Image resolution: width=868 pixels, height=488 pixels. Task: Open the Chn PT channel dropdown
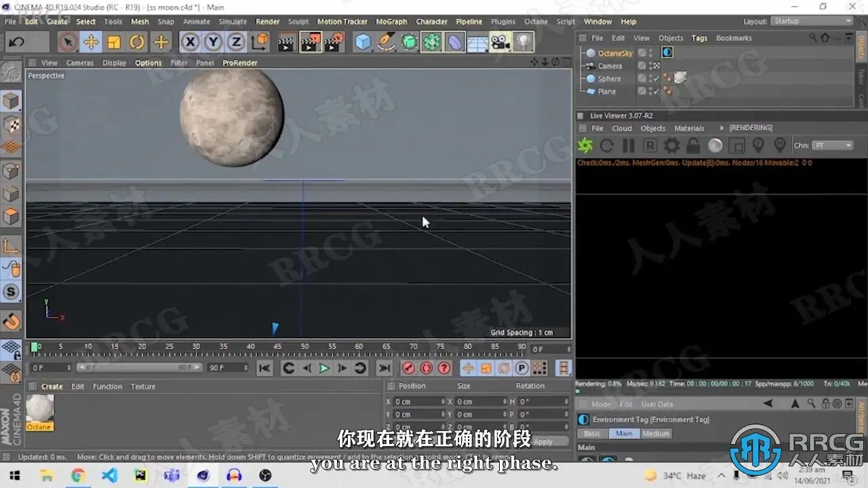[x=833, y=145]
